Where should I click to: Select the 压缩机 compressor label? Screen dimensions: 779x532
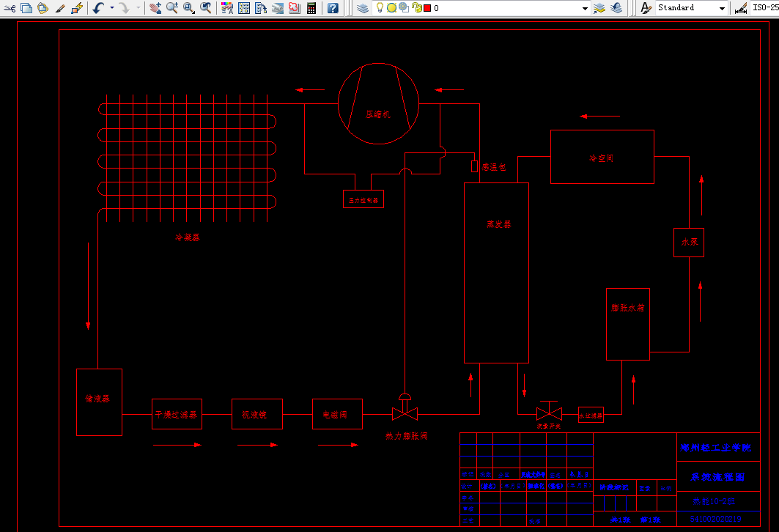tap(378, 114)
